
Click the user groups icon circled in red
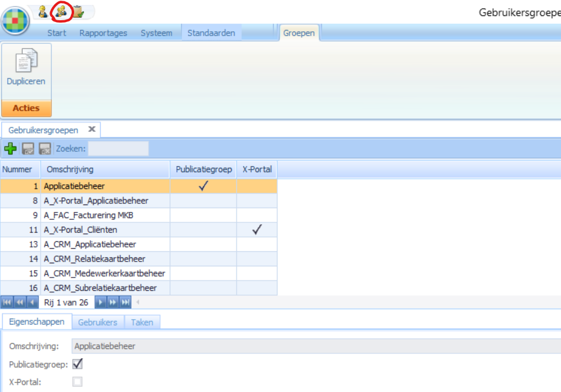61,10
